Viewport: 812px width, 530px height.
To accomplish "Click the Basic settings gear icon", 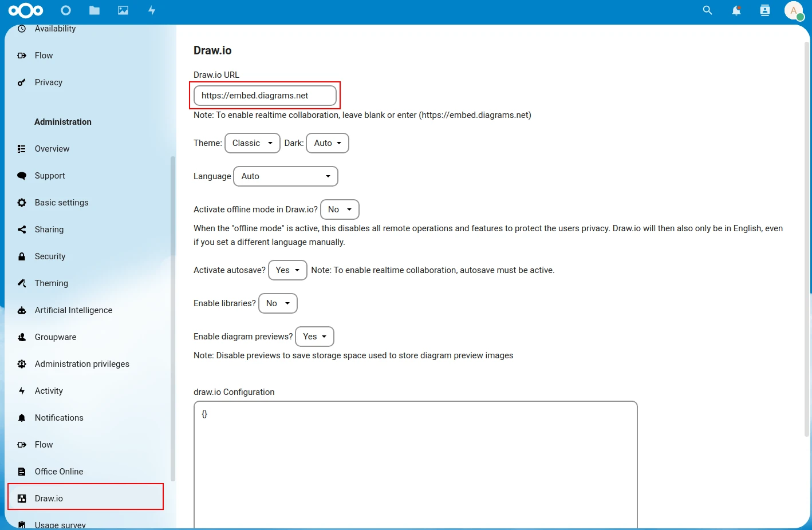I will click(x=22, y=203).
